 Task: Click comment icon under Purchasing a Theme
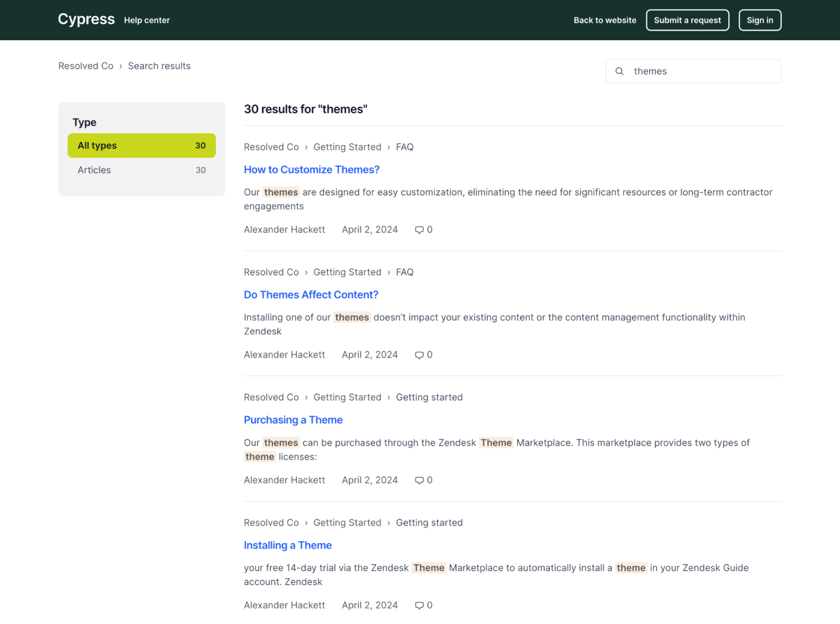click(419, 481)
